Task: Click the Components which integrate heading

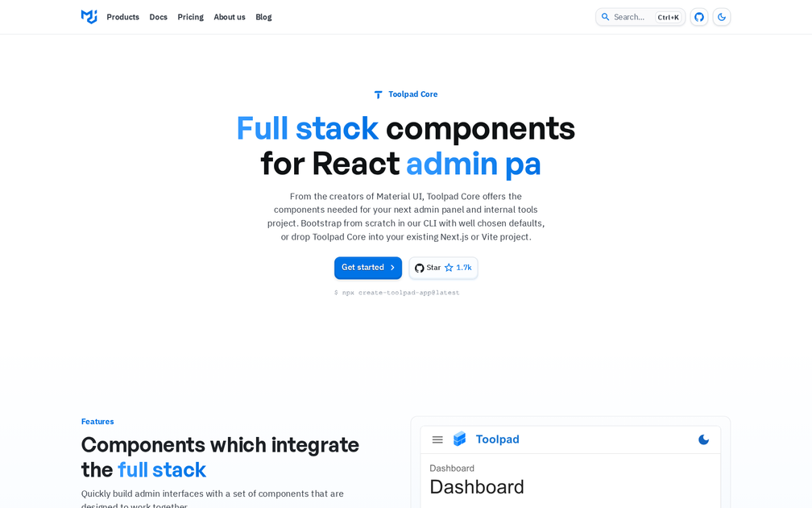Action: pyautogui.click(x=220, y=457)
